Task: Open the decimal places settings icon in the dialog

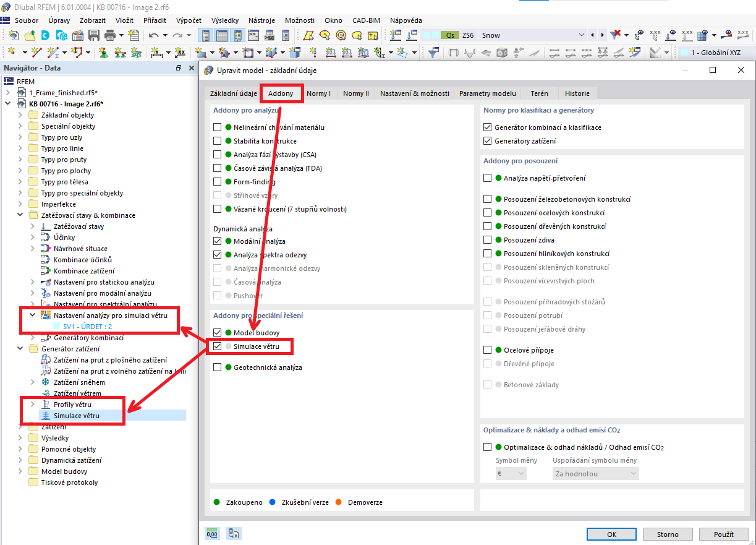Action: coord(212,533)
